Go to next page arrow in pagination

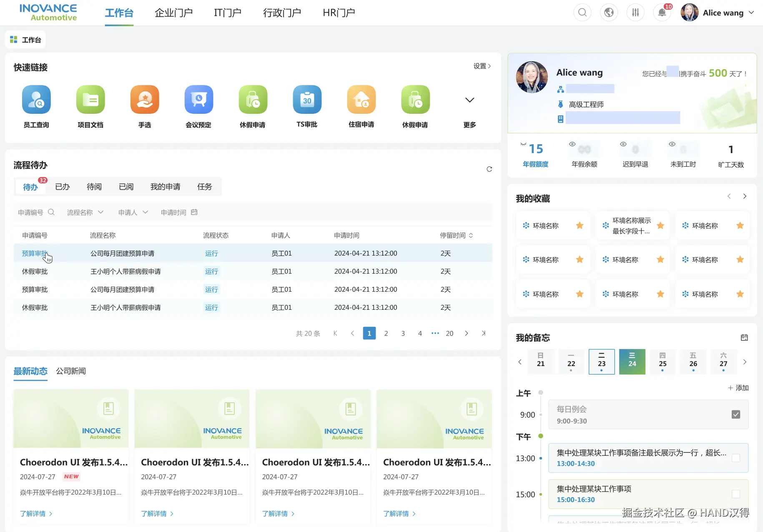click(x=467, y=333)
